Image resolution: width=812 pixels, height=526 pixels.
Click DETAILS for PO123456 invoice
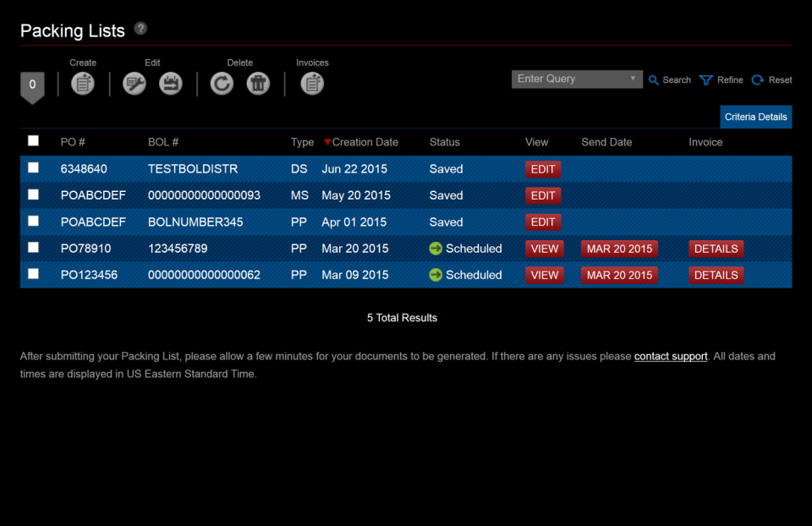716,275
